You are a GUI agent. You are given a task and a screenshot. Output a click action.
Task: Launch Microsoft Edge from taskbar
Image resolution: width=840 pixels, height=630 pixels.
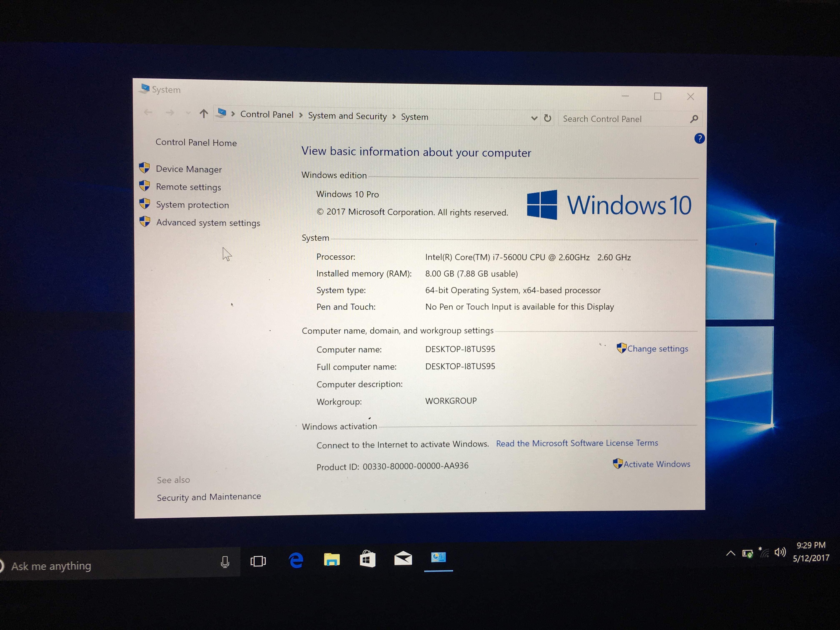point(296,560)
